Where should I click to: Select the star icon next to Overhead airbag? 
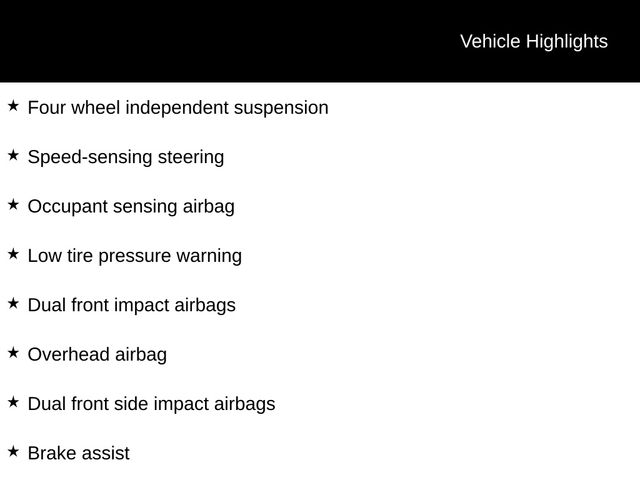tap(13, 352)
